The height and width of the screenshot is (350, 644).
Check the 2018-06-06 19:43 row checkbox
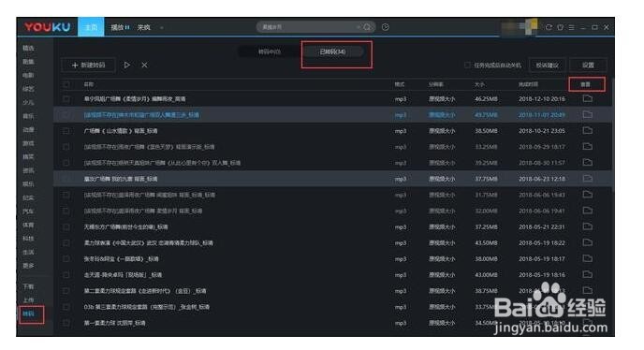(66, 196)
